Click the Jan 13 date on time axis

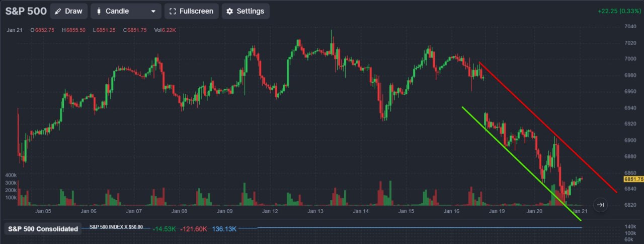(x=315, y=212)
